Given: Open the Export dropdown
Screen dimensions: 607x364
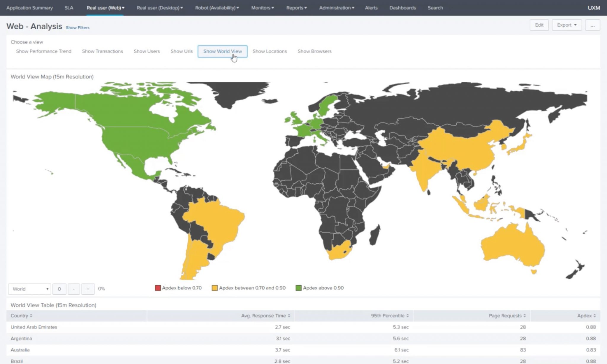Looking at the screenshot, I should tap(566, 25).
